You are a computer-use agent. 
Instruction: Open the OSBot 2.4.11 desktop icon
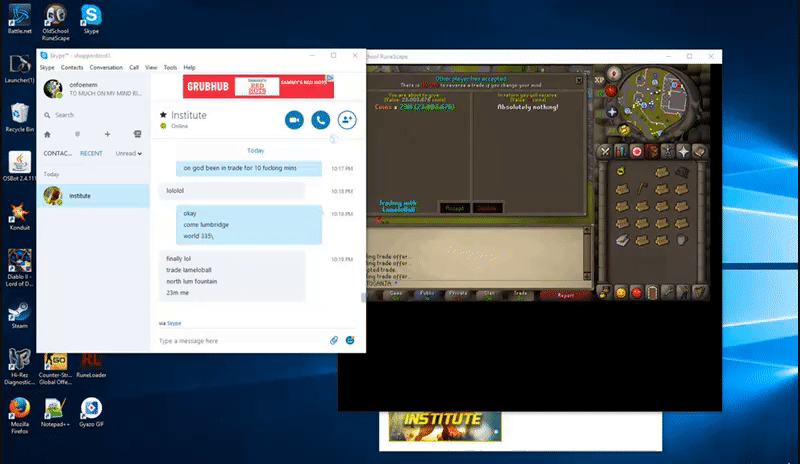point(19,166)
